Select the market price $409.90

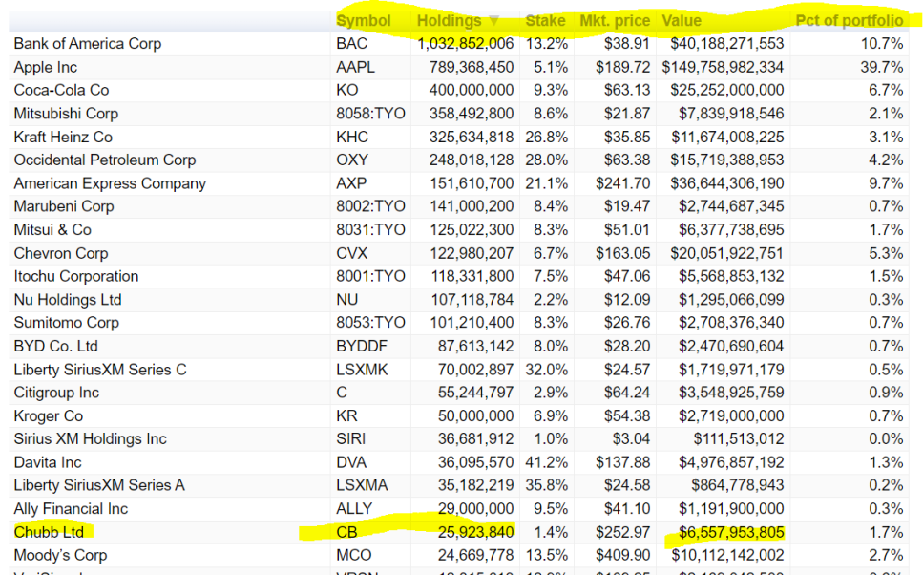coord(623,556)
